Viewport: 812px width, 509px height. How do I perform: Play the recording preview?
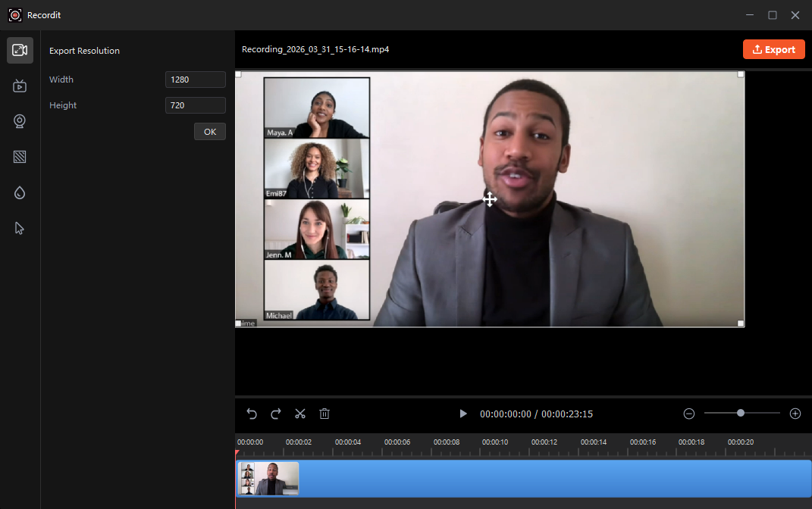tap(463, 414)
